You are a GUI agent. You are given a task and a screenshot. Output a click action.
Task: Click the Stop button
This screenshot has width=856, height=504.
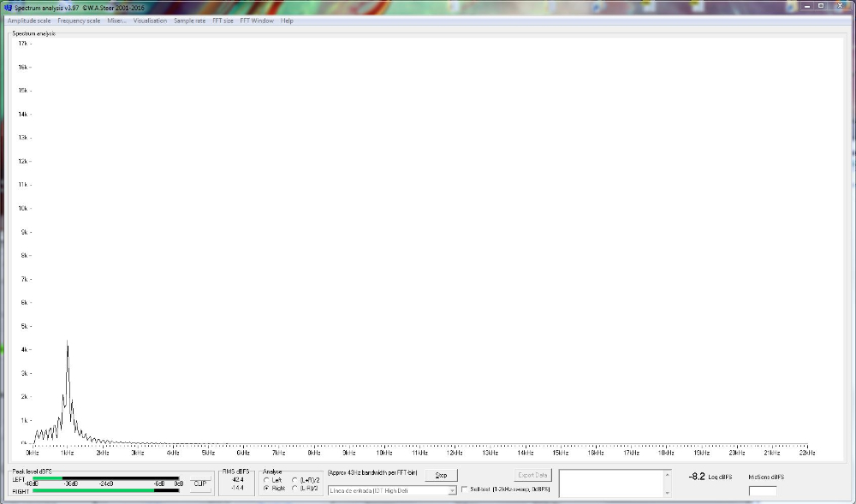(x=441, y=475)
